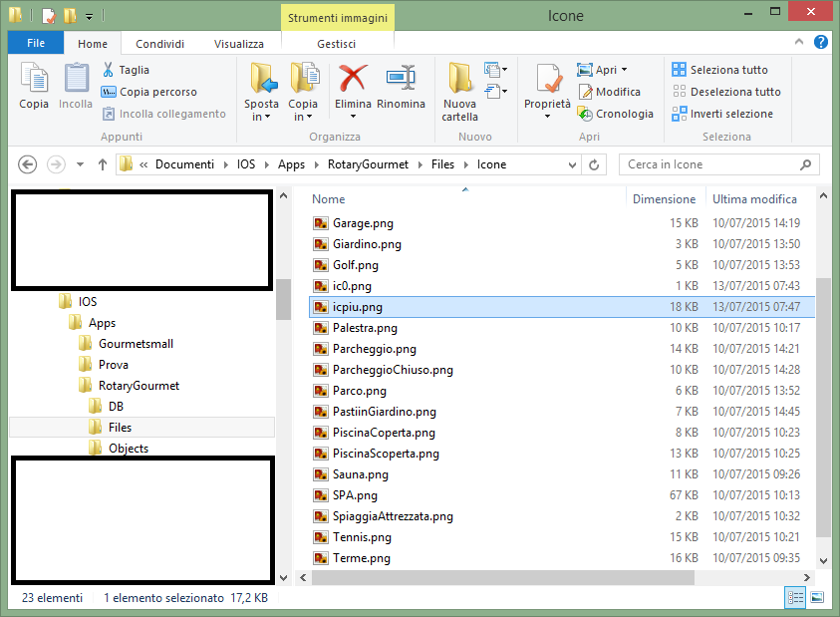Click Files in address breadcrumb
Image resolution: width=840 pixels, height=617 pixels.
[442, 164]
